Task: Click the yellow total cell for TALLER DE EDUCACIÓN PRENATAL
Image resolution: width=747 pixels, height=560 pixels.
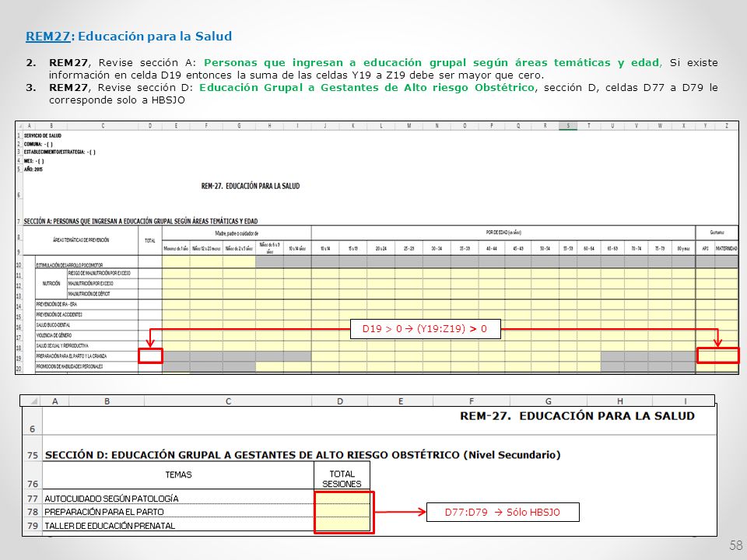Action: point(342,525)
